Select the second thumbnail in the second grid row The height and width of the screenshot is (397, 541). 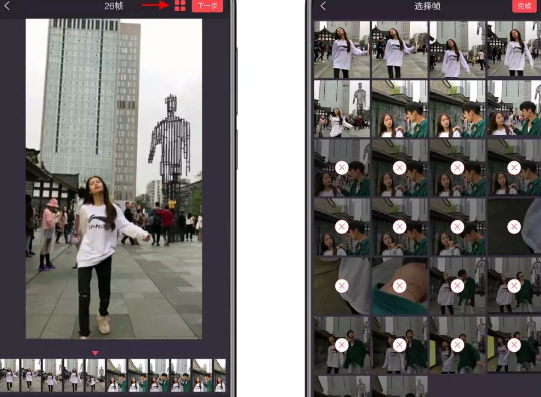coord(400,109)
